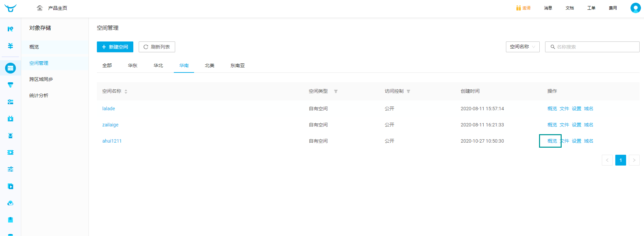
Task: Open 概览 for the ahui1211 row
Action: coord(552,141)
